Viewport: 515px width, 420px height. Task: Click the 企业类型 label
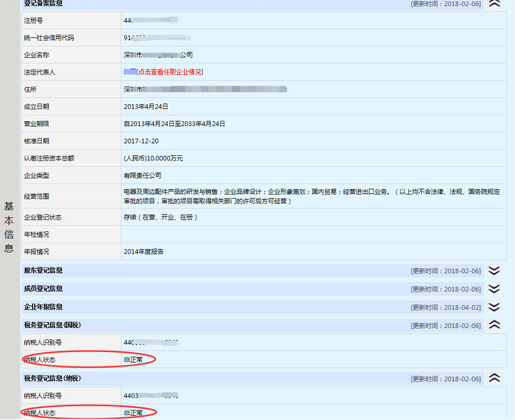[x=36, y=175]
